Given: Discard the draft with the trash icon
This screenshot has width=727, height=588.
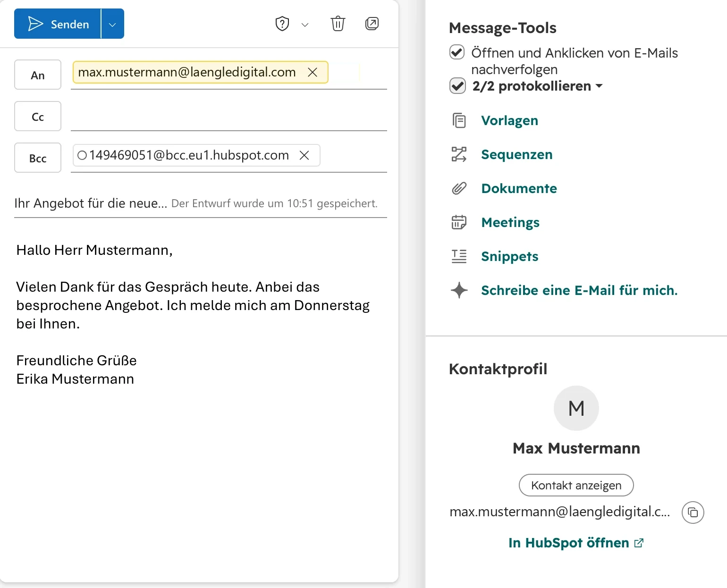Looking at the screenshot, I should [338, 24].
